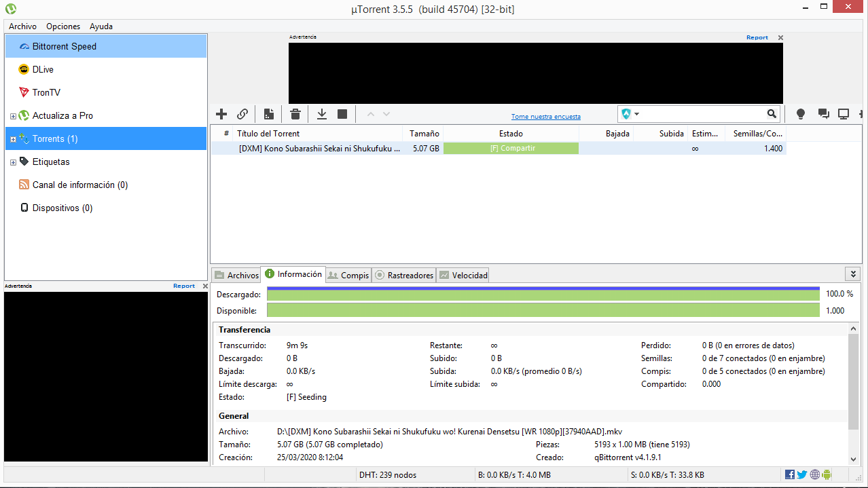Click the Estim... column header
The width and height of the screenshot is (868, 488).
click(x=706, y=134)
